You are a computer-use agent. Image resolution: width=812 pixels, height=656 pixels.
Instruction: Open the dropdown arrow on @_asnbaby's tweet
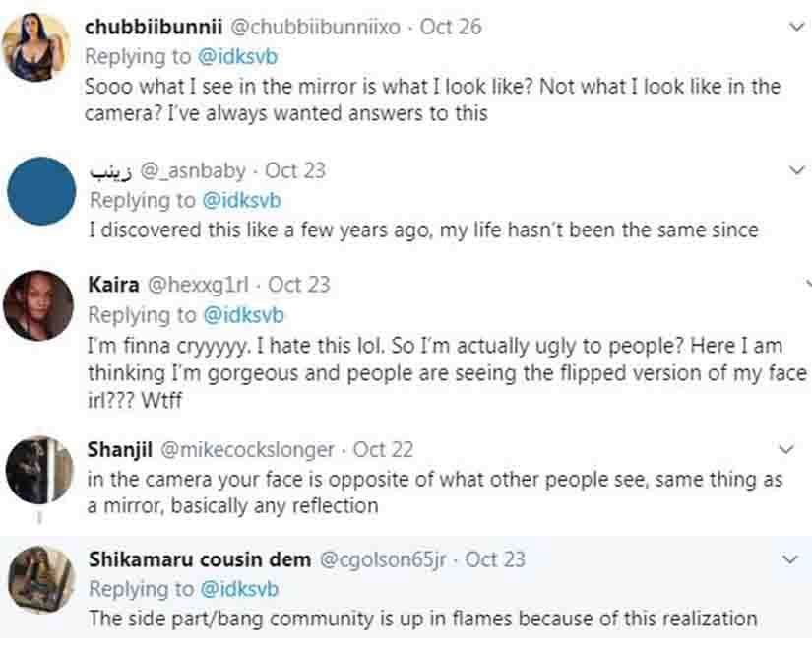pos(795,171)
